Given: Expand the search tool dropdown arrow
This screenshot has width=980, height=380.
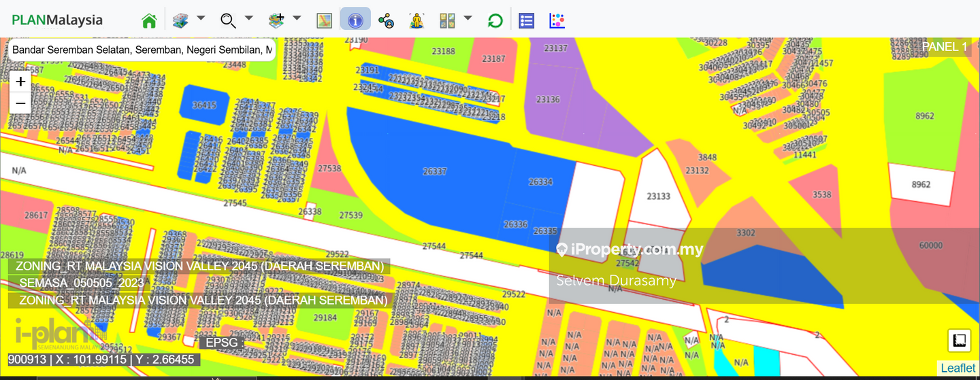Looking at the screenshot, I should 248,18.
